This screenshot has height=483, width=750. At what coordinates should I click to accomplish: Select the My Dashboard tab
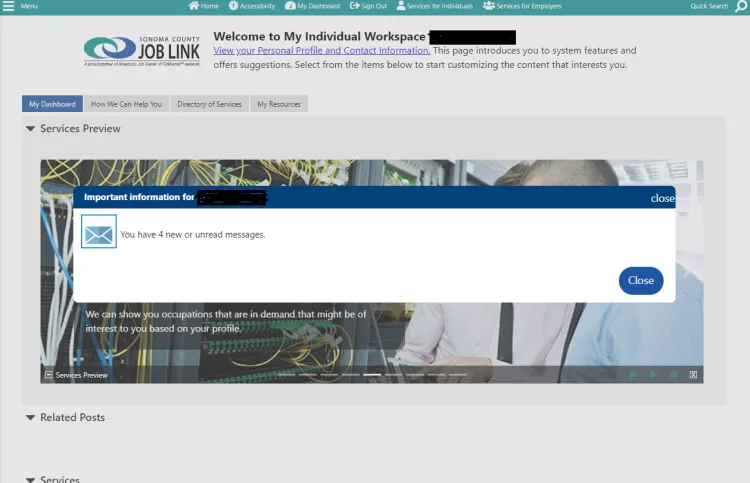[52, 104]
